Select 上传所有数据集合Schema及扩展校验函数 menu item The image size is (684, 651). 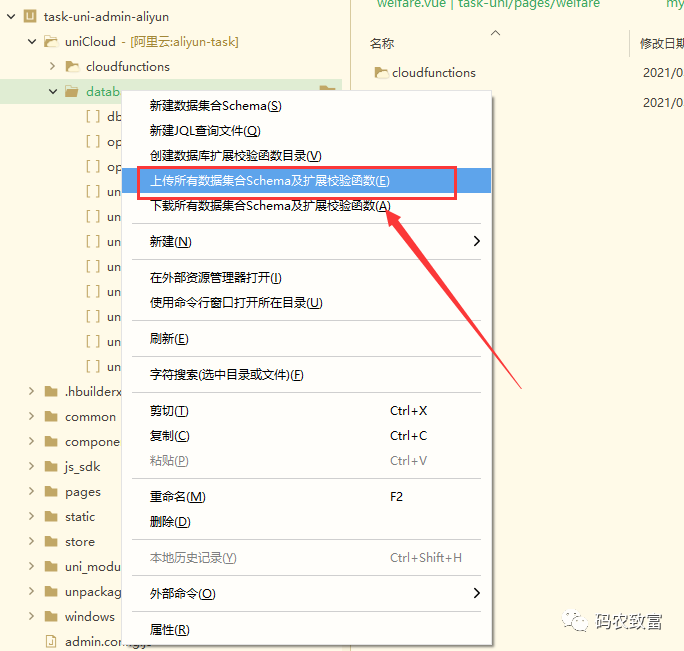269,181
